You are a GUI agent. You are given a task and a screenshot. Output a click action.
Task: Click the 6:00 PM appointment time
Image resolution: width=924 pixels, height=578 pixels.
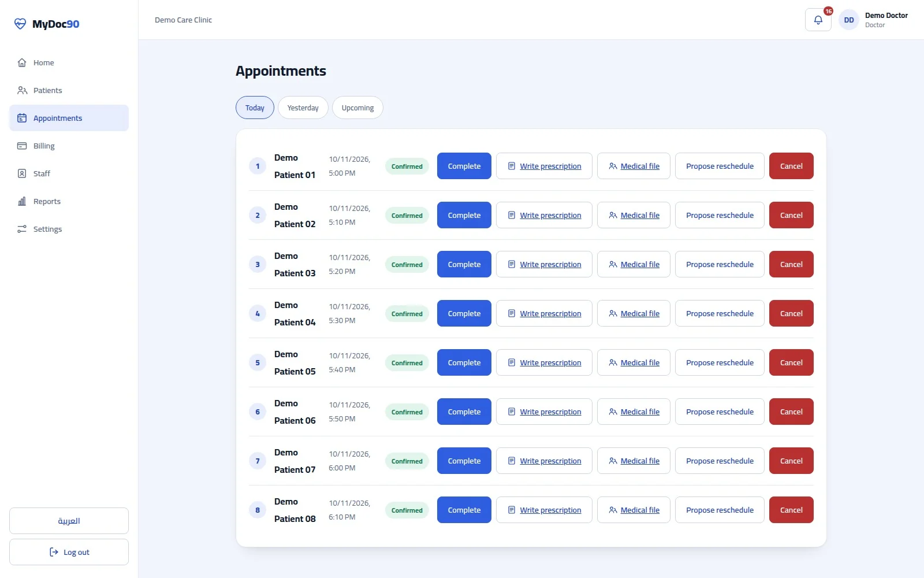[342, 468]
